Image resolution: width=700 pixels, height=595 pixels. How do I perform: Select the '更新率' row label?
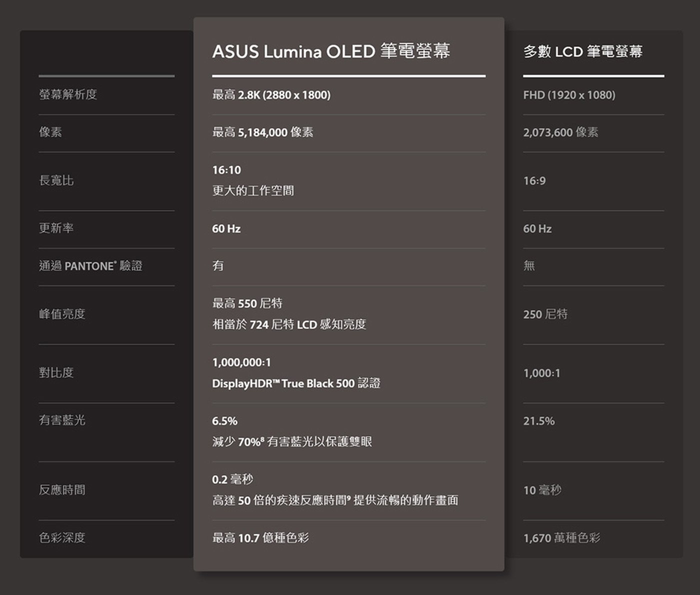tap(56, 228)
